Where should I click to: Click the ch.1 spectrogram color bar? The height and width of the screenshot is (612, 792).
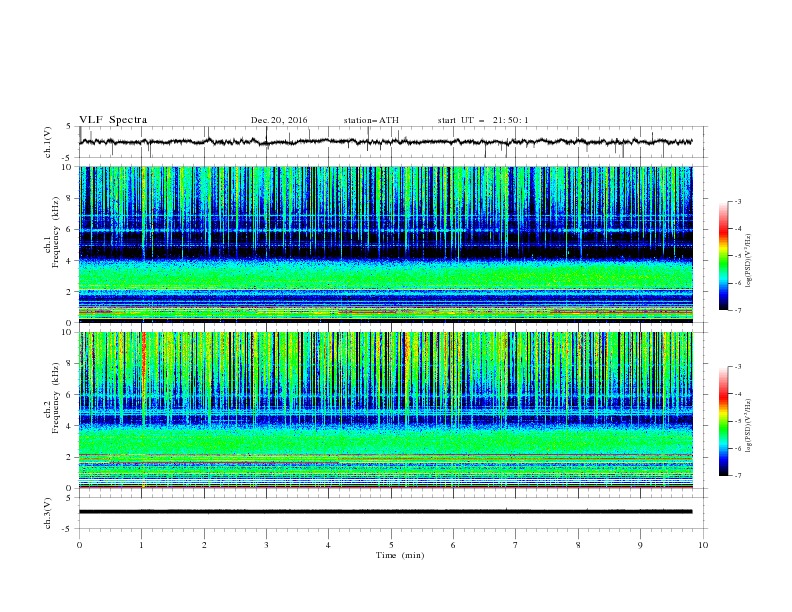[x=723, y=256]
